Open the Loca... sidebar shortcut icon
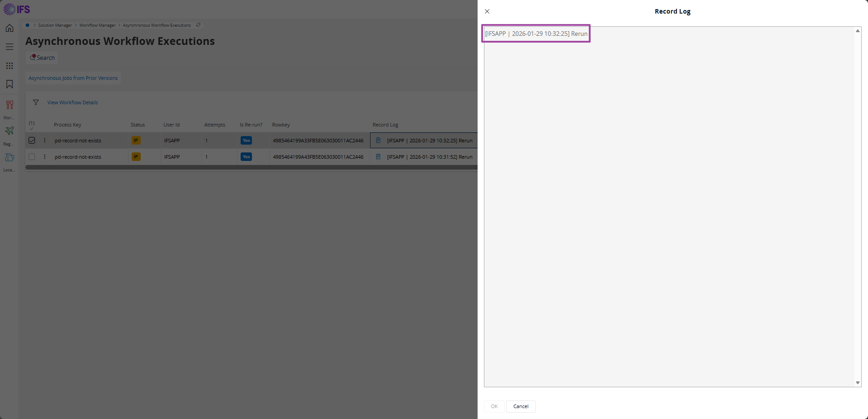This screenshot has width=868, height=419. coord(10,157)
